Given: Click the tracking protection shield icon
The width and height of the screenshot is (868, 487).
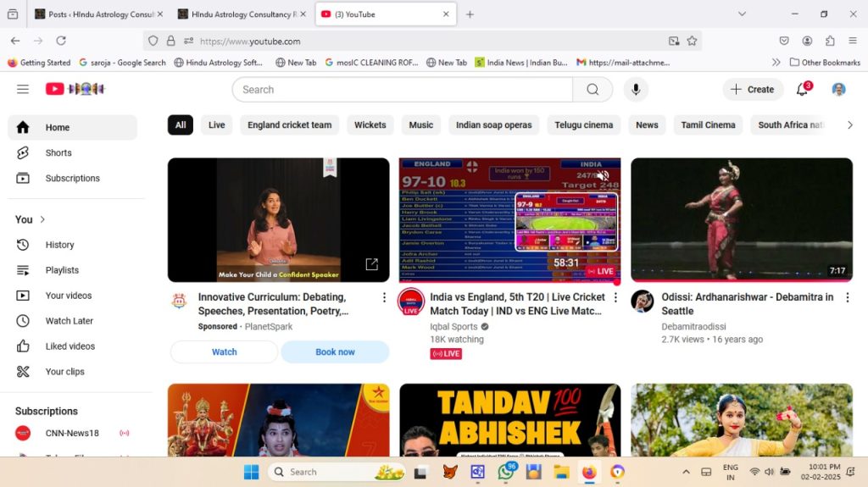Looking at the screenshot, I should click(153, 41).
